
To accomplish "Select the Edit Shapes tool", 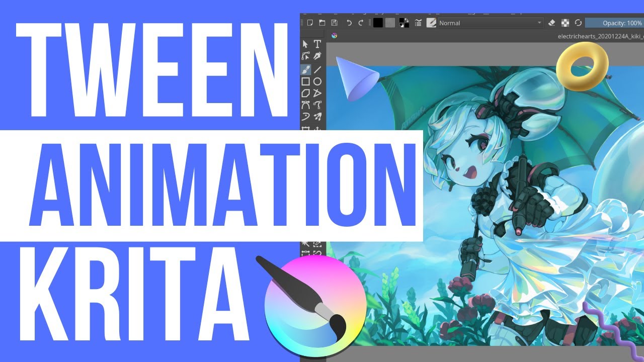I will pos(305,56).
